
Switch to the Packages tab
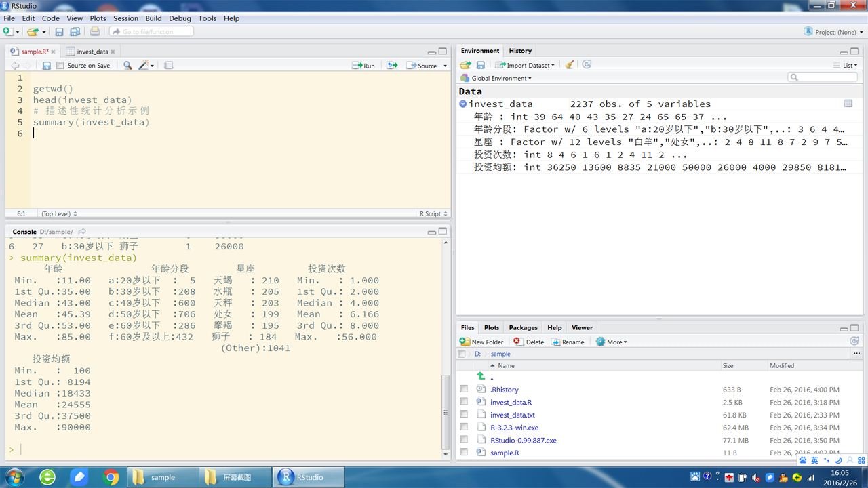[x=523, y=327]
